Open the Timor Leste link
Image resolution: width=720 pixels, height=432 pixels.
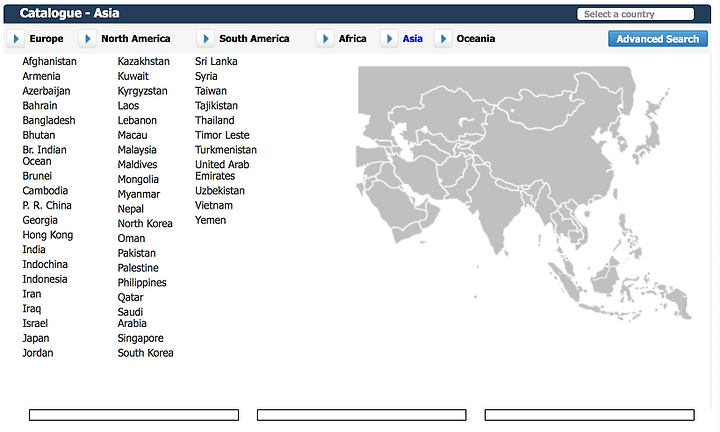pyautogui.click(x=222, y=135)
